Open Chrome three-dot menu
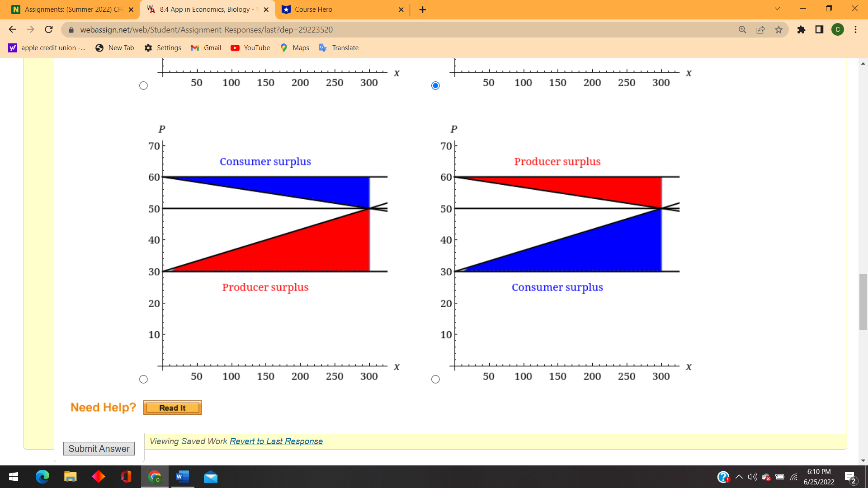868x488 pixels. [x=855, y=30]
